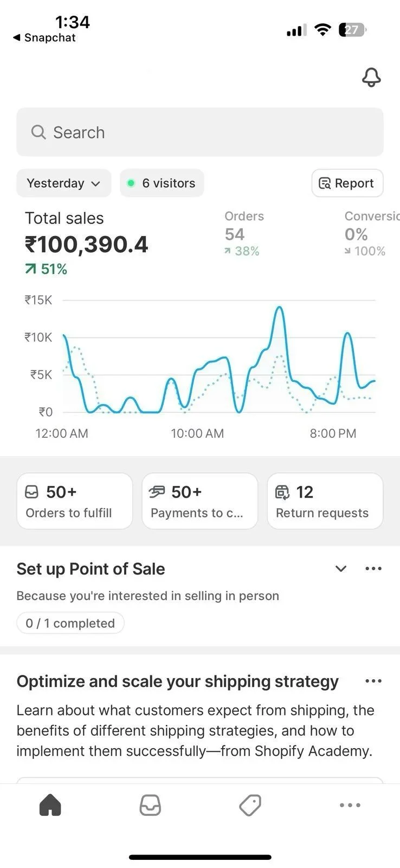Go to Home tab
Viewport: 400px width, 868px height.
(x=50, y=805)
